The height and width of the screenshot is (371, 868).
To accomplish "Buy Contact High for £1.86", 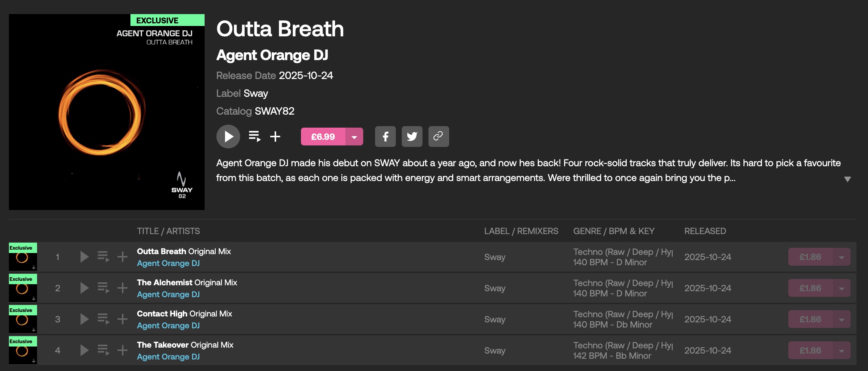I will click(810, 319).
